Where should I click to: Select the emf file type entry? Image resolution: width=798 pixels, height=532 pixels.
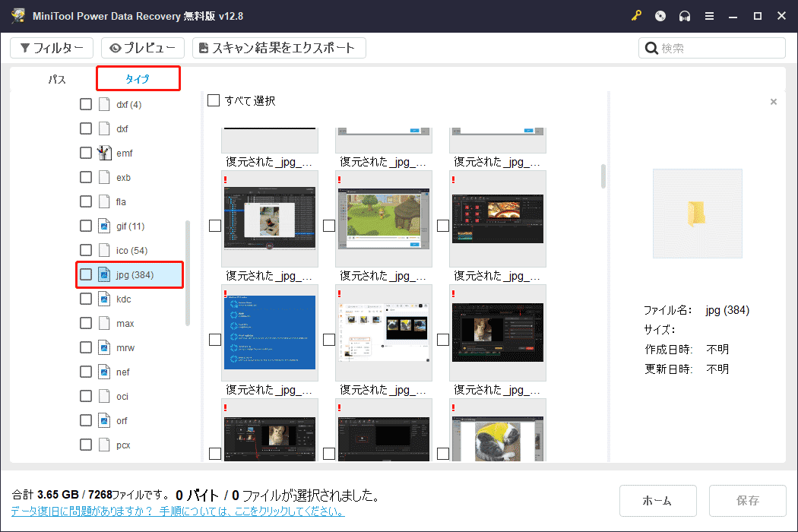[x=122, y=153]
